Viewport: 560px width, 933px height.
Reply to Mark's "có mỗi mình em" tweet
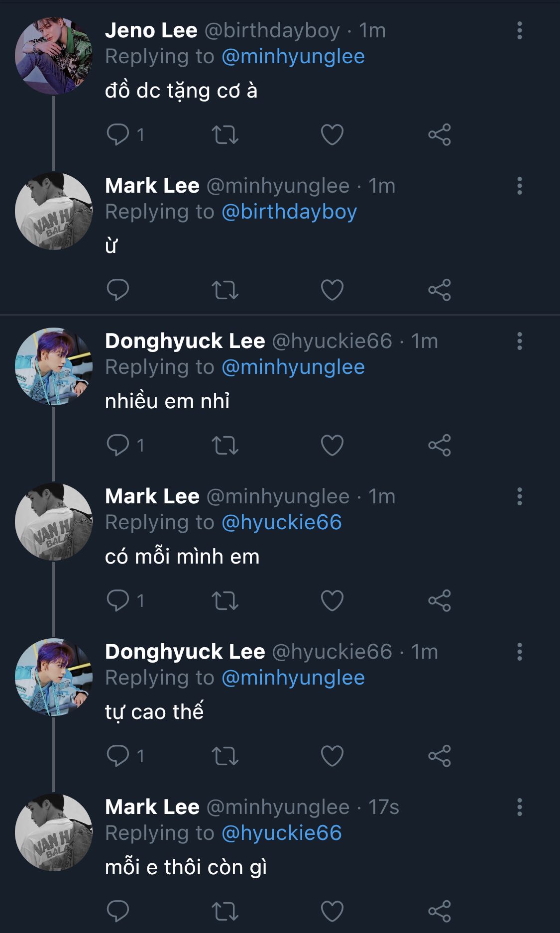pos(118,600)
